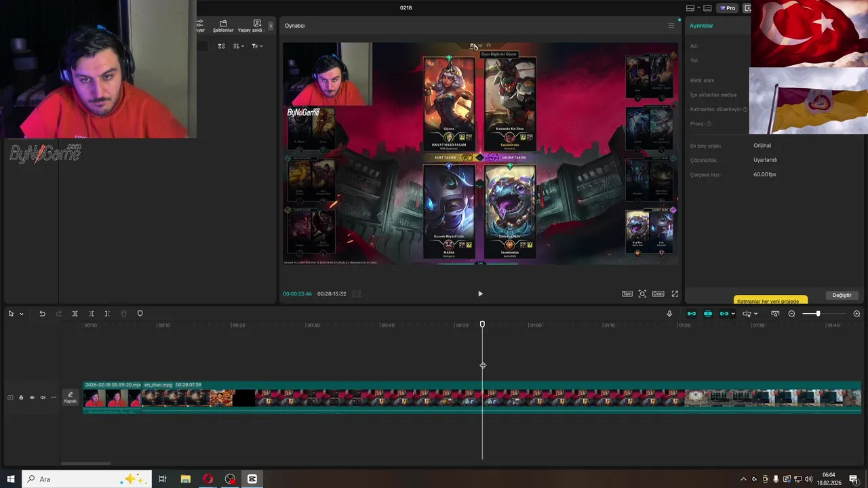Lock the main video track

coord(21,398)
